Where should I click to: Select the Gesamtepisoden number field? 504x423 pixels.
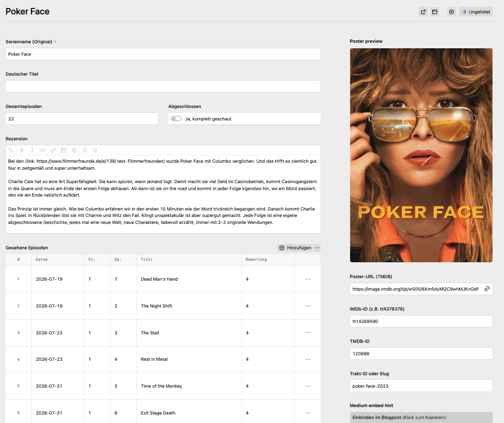82,118
